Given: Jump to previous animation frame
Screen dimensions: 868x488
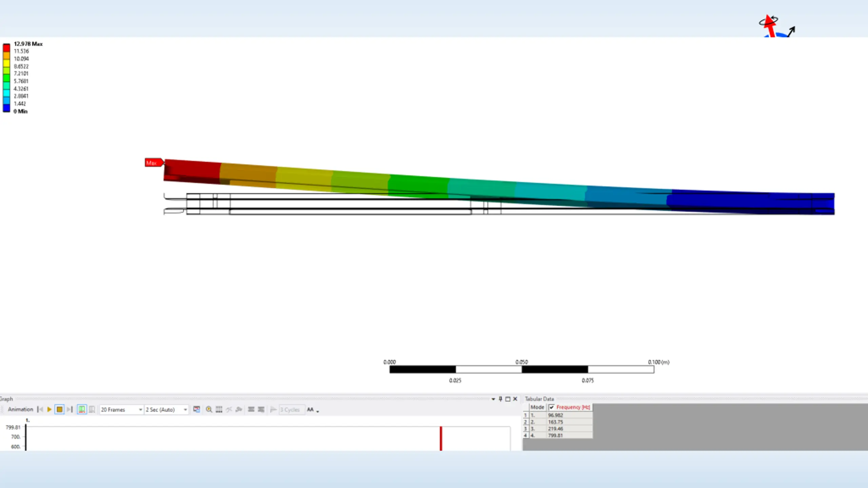Looking at the screenshot, I should (x=40, y=409).
